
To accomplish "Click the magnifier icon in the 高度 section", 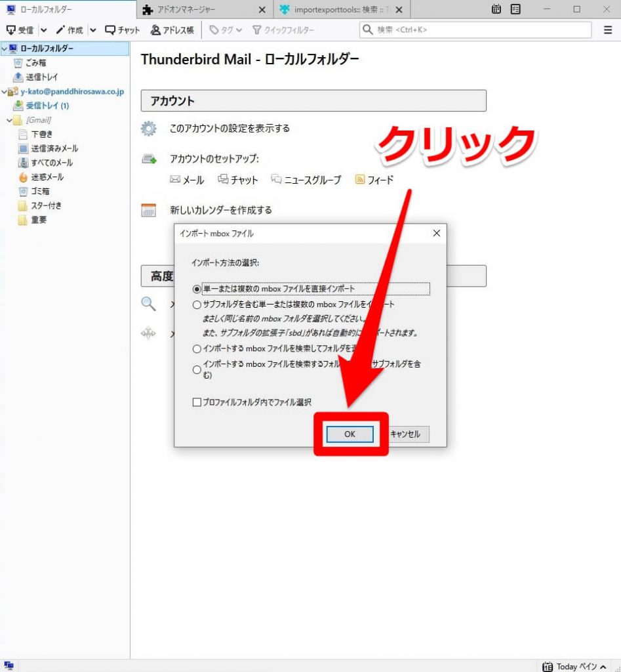I will (148, 303).
